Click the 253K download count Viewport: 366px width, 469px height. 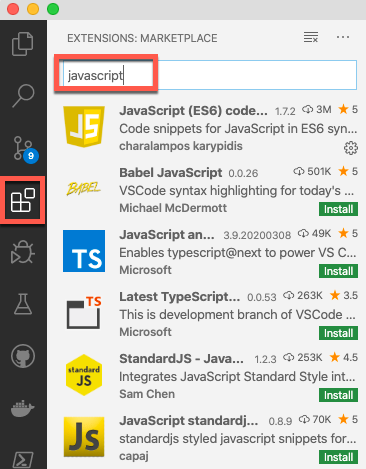tap(303, 357)
